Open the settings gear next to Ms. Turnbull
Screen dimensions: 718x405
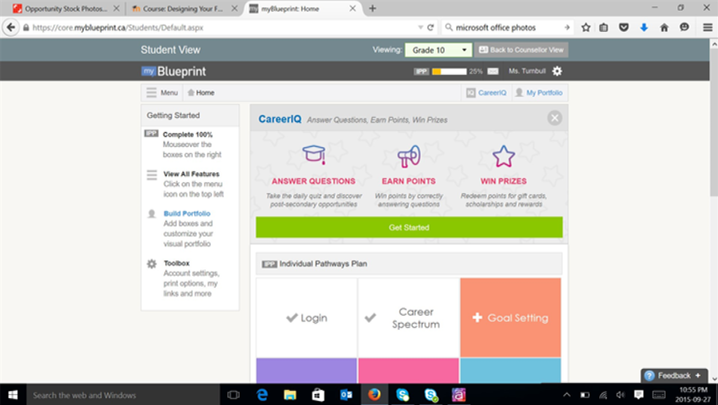coord(557,71)
